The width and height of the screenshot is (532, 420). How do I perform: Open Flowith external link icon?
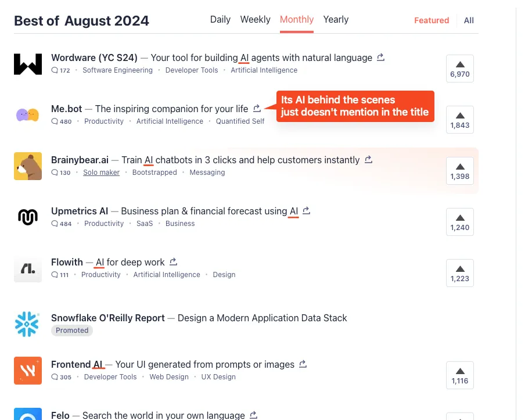click(x=174, y=261)
